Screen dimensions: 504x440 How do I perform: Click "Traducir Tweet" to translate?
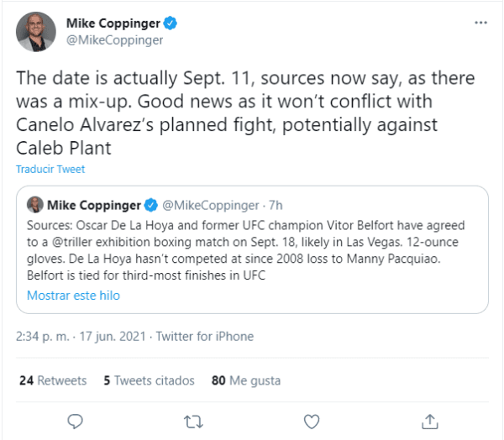(50, 169)
